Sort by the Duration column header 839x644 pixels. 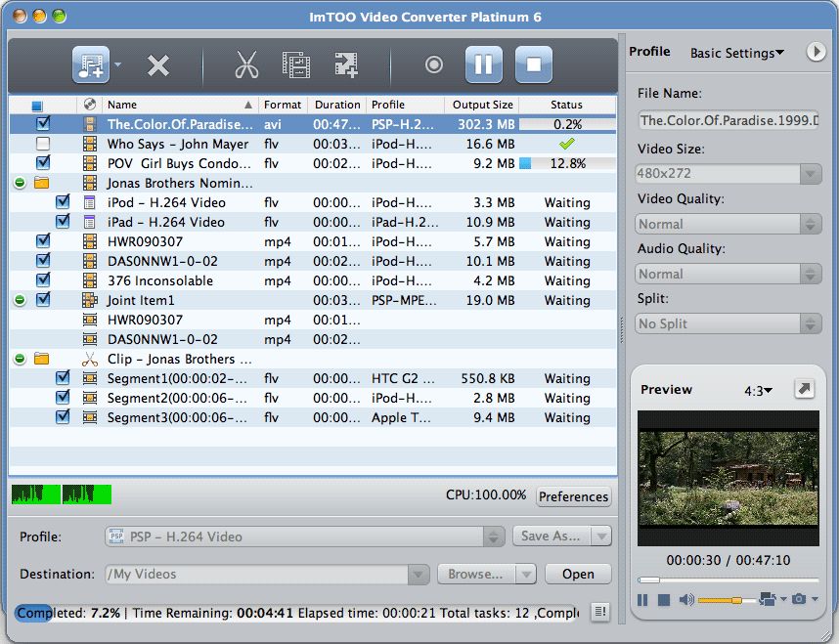coord(337,105)
